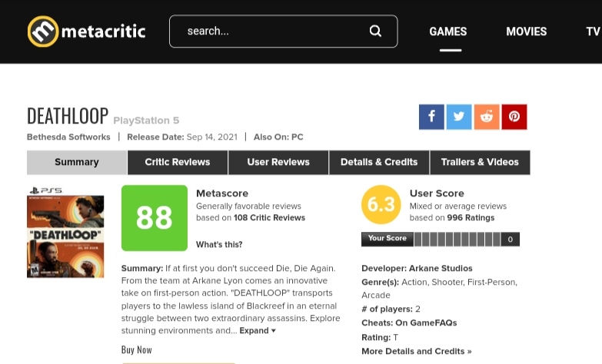Share the page on Facebook

click(x=431, y=117)
